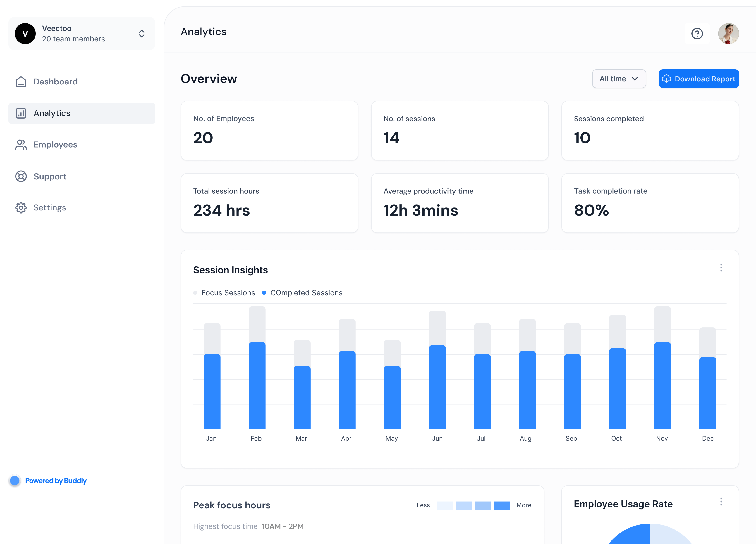The image size is (756, 544).
Task: Click the Employees people icon
Action: pos(21,145)
